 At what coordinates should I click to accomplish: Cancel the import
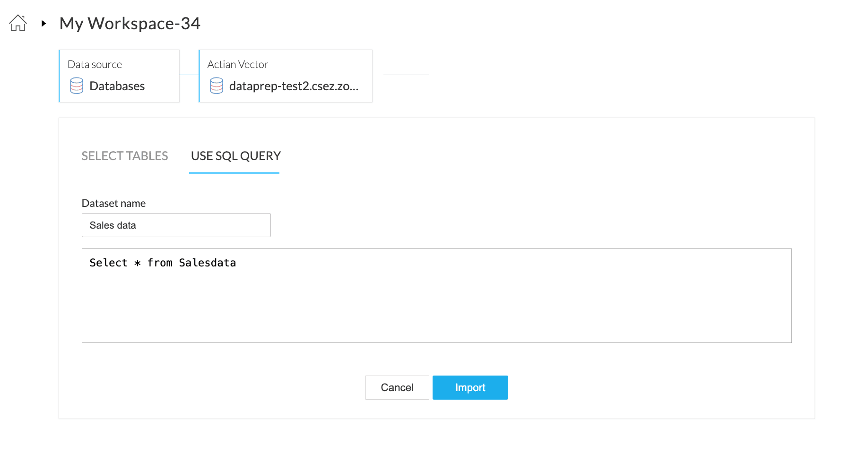click(397, 388)
